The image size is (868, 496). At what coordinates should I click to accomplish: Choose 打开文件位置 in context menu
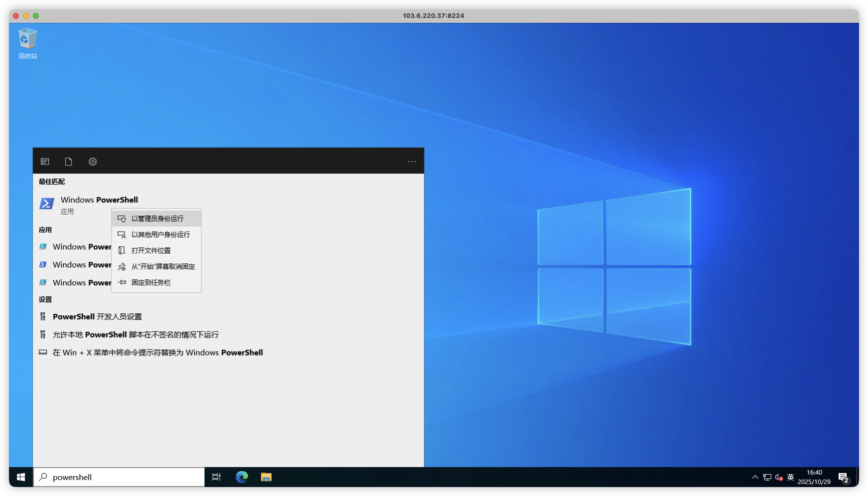(150, 250)
